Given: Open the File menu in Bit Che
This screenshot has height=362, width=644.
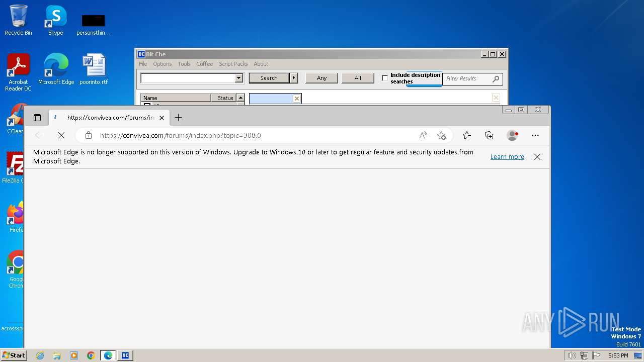Looking at the screenshot, I should pos(143,64).
